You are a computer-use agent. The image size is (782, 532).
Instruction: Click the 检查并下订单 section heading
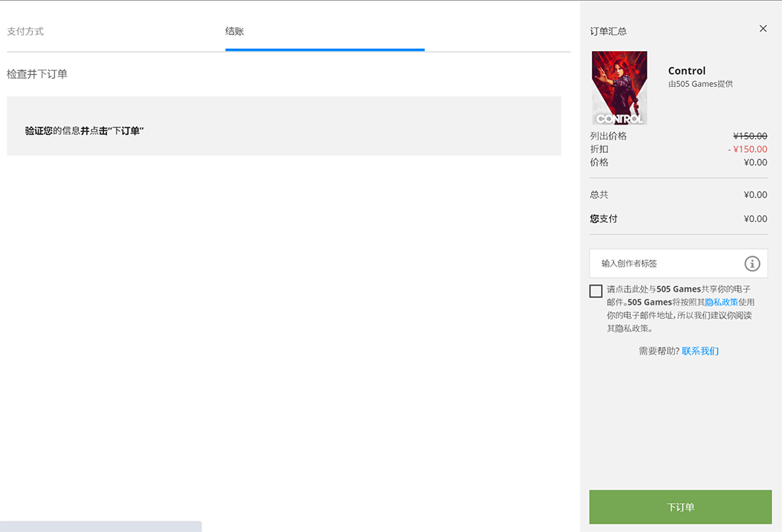click(x=37, y=74)
